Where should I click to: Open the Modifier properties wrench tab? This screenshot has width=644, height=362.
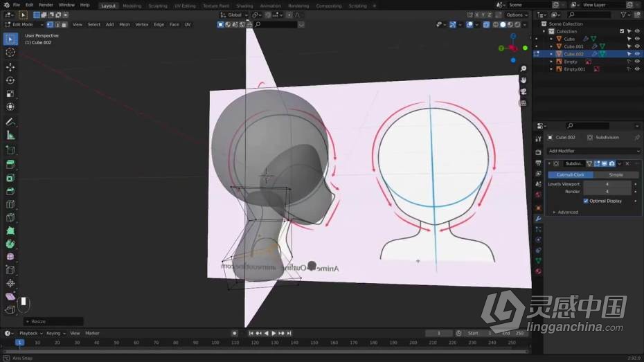[x=538, y=219]
